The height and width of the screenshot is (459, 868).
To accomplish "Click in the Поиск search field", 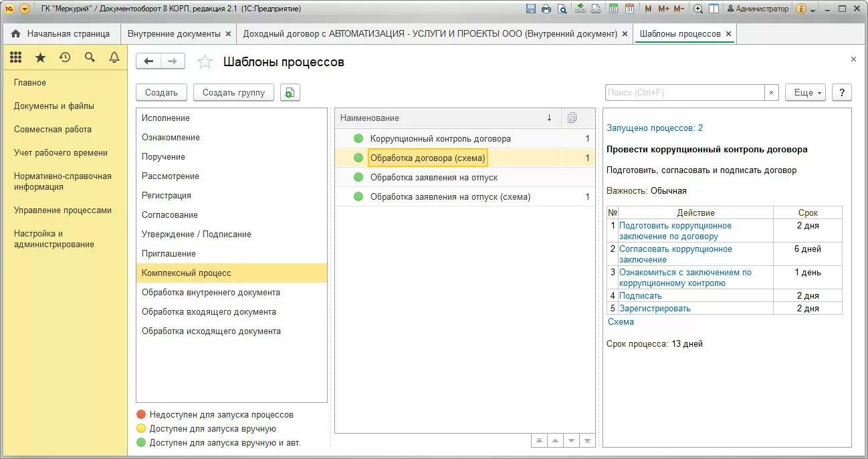I will tap(684, 93).
